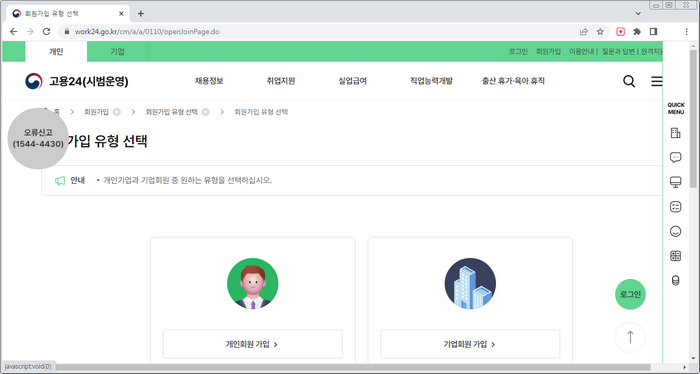This screenshot has height=374, width=700.
Task: Open 이용안내 link in top bar
Action: (581, 52)
